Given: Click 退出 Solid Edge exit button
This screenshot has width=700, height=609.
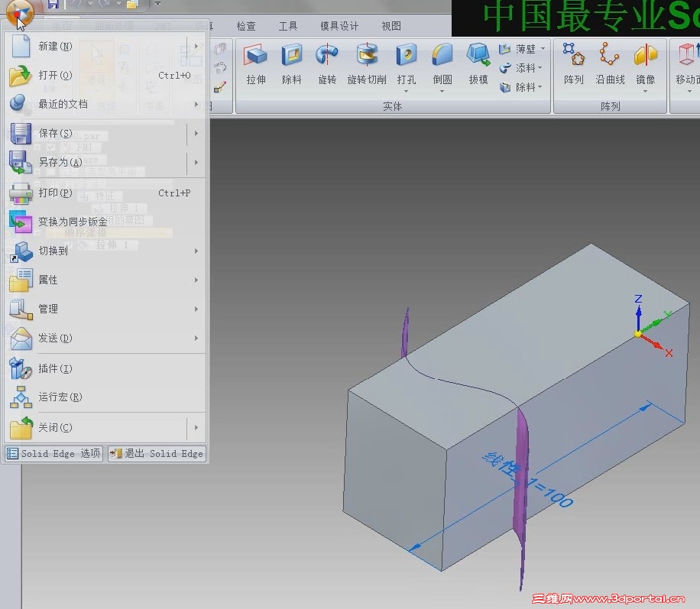Looking at the screenshot, I should [x=157, y=454].
